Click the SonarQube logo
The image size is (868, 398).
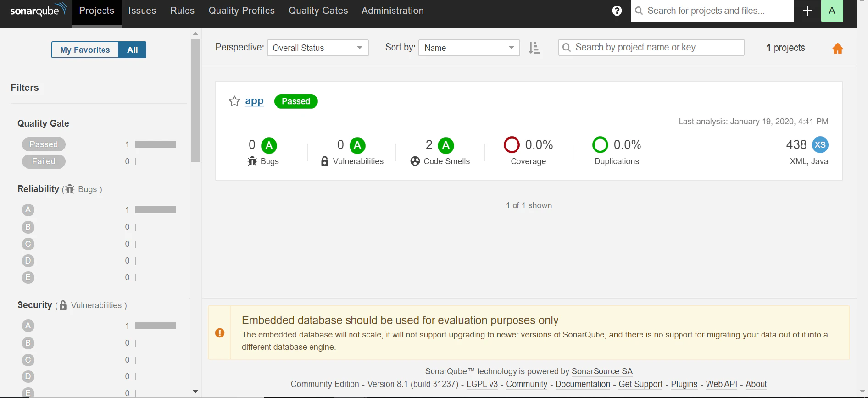tap(39, 10)
